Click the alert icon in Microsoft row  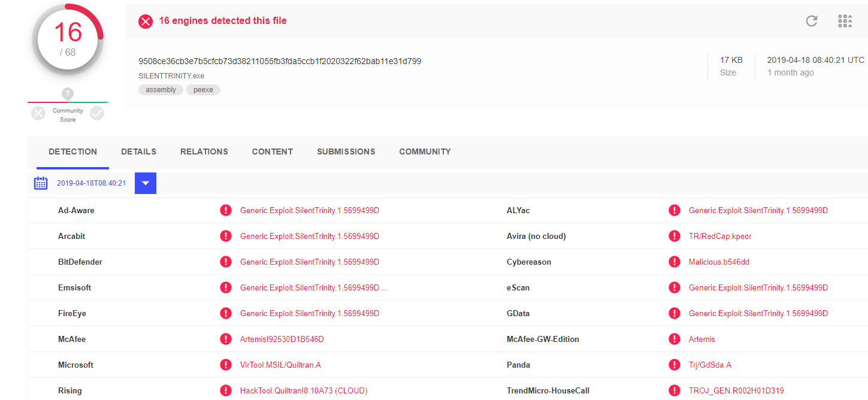[x=226, y=365]
